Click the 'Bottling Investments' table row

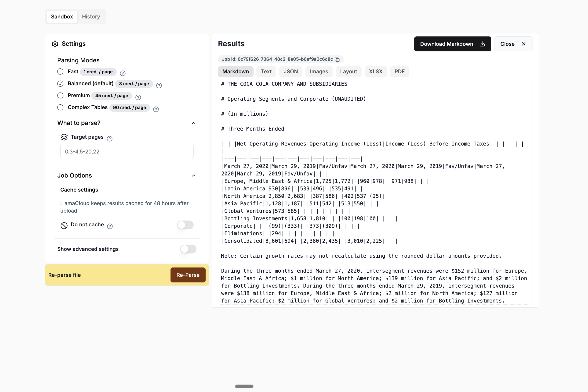point(309,219)
